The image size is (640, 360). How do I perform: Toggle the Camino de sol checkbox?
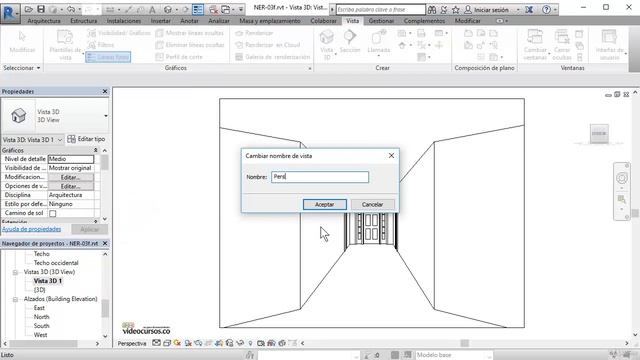tap(53, 213)
